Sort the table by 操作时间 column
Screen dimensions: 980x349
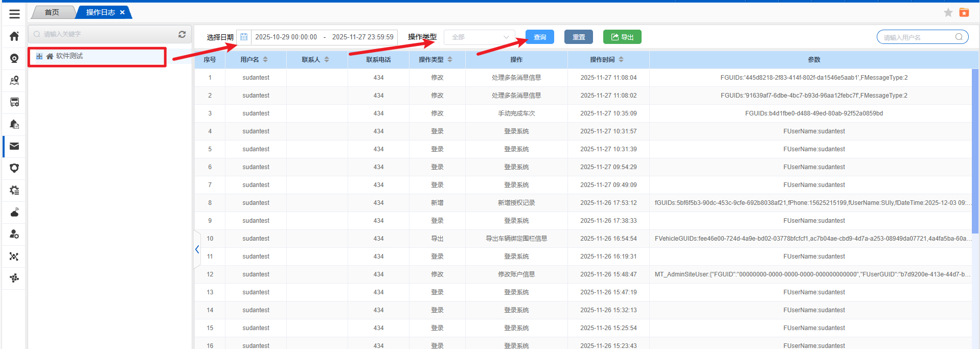click(x=621, y=60)
